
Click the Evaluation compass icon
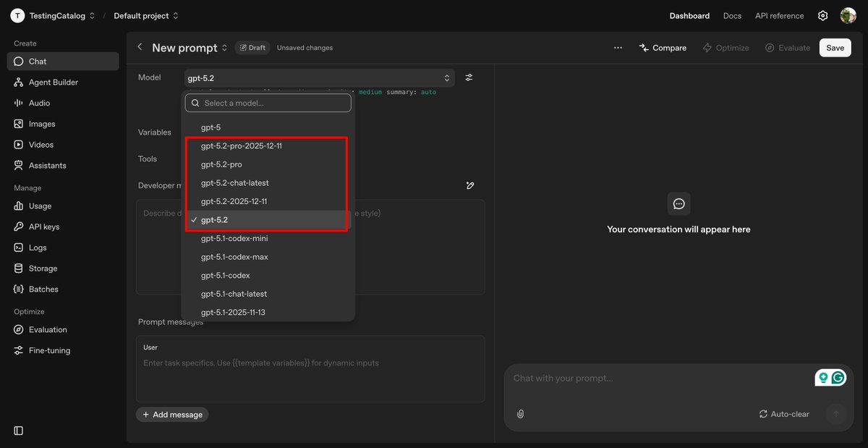pos(19,329)
